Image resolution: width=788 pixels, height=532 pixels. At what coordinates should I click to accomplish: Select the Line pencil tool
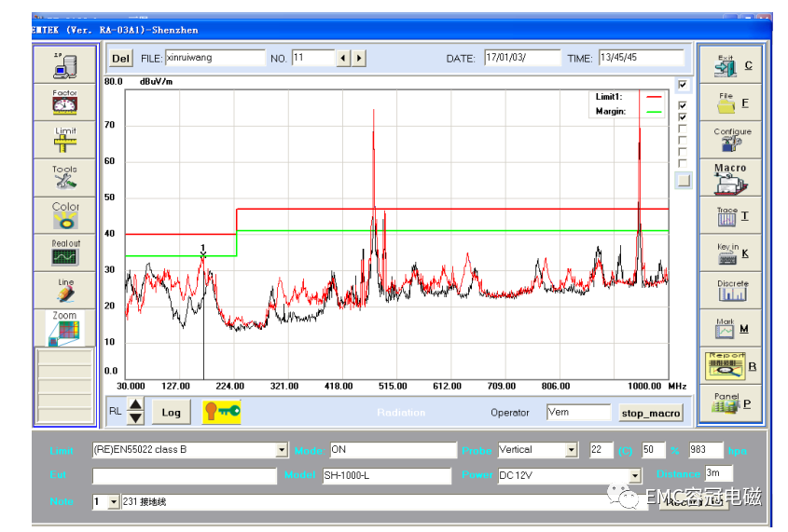point(65,291)
